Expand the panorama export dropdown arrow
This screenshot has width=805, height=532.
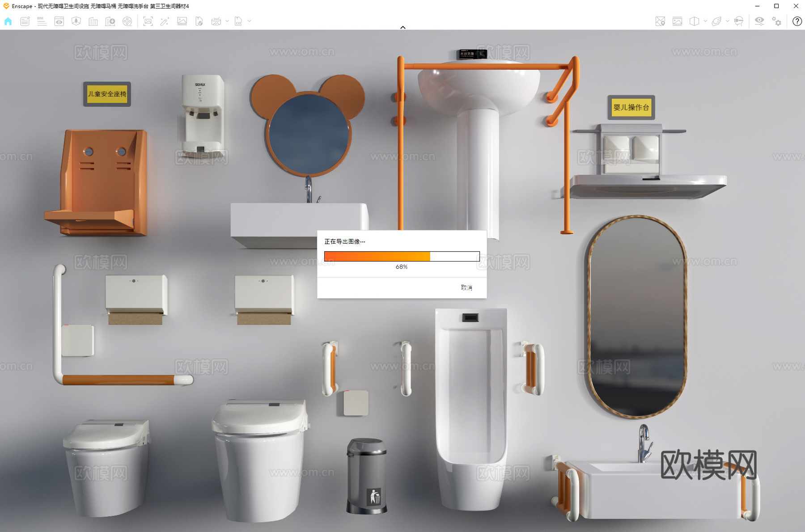(x=227, y=21)
